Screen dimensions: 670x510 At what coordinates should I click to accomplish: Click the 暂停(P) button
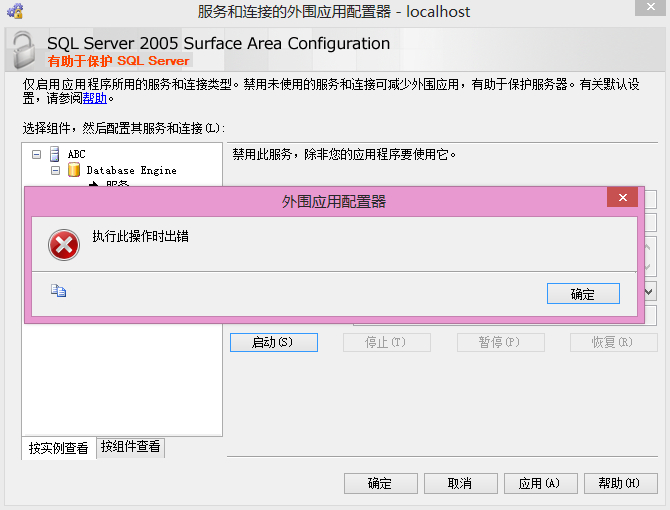tap(501, 343)
